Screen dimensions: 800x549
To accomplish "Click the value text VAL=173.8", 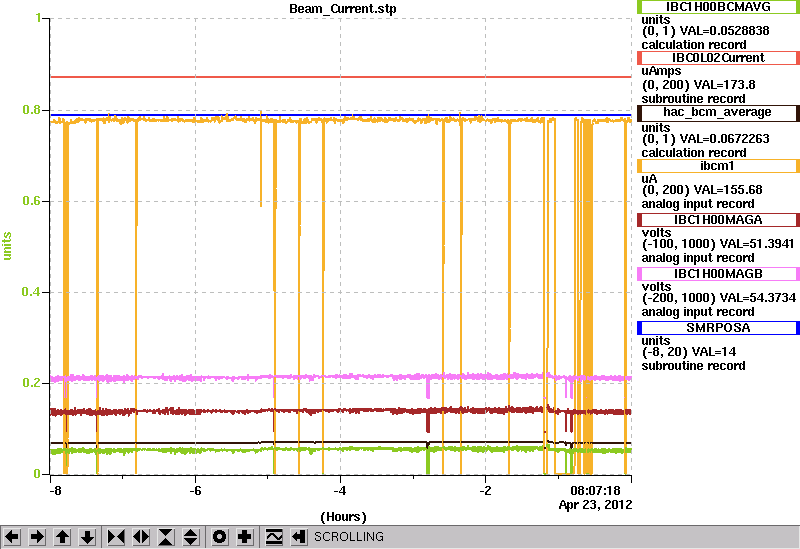I will tap(725, 85).
